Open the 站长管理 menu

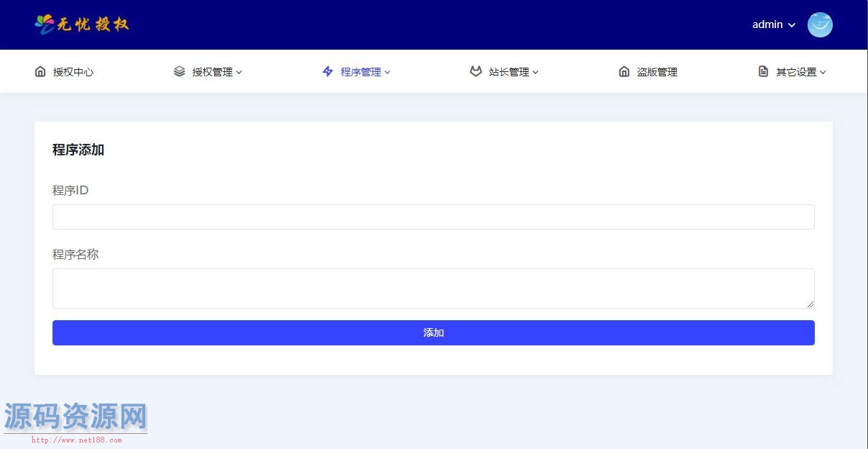[x=509, y=72]
